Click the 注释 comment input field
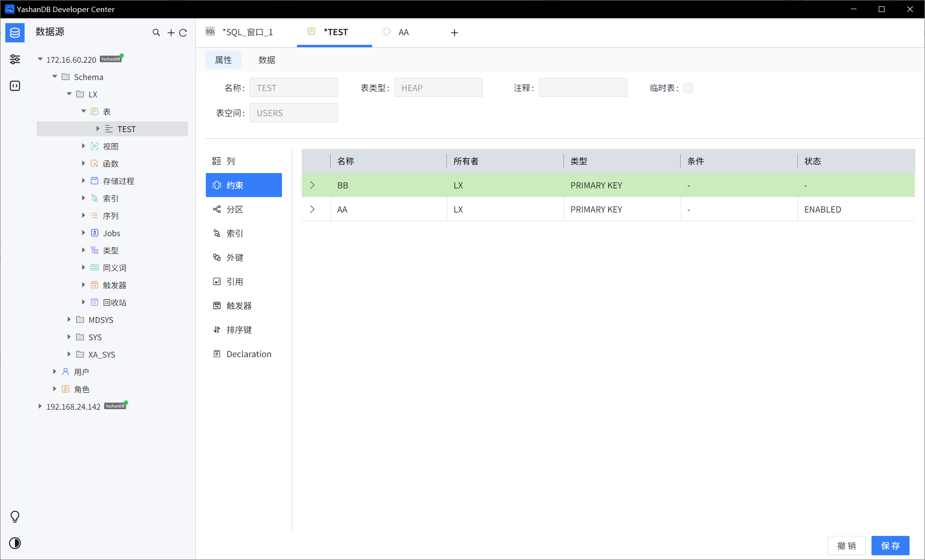Screen dimensions: 925x560 point(582,88)
